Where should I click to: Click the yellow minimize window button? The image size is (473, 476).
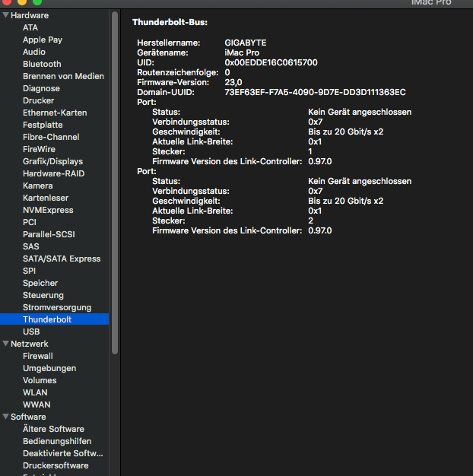22,2
